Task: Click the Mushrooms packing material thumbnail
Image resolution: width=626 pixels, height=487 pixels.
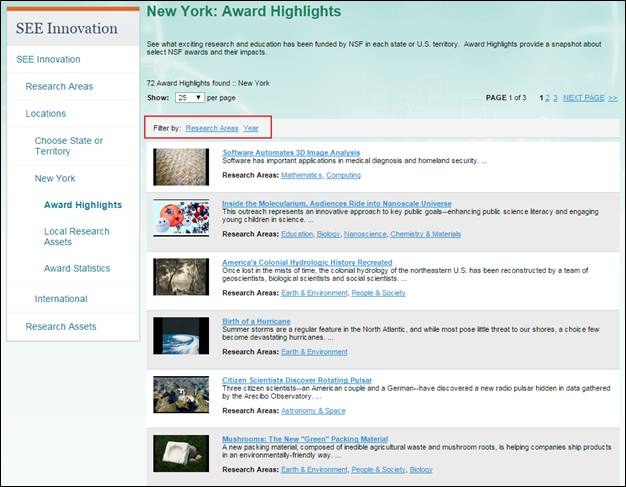Action: (x=181, y=453)
